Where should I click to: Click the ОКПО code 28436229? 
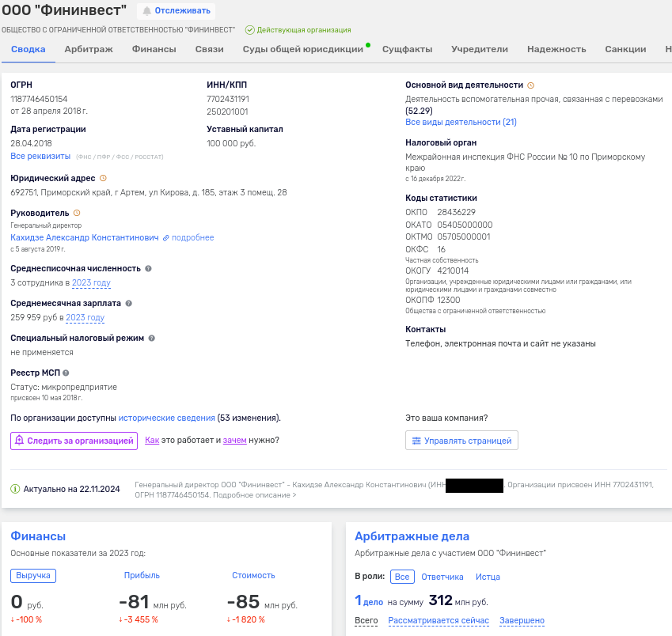tap(457, 213)
